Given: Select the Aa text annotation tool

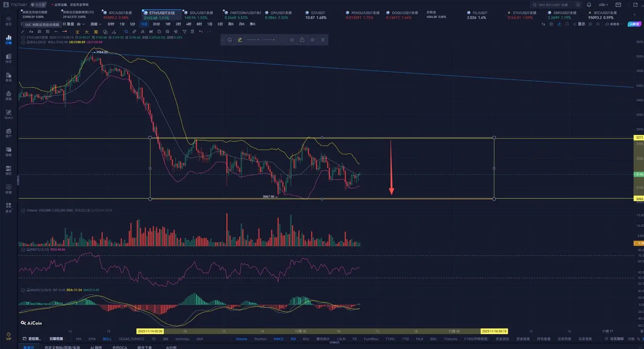Looking at the screenshot, I should (31, 32).
